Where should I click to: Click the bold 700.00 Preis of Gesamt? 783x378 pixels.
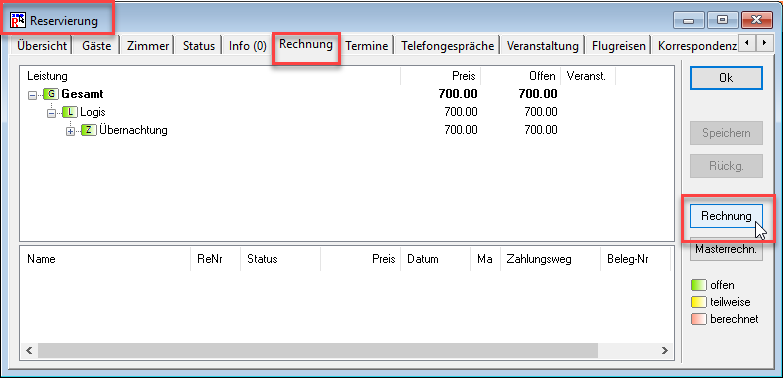[x=458, y=93]
